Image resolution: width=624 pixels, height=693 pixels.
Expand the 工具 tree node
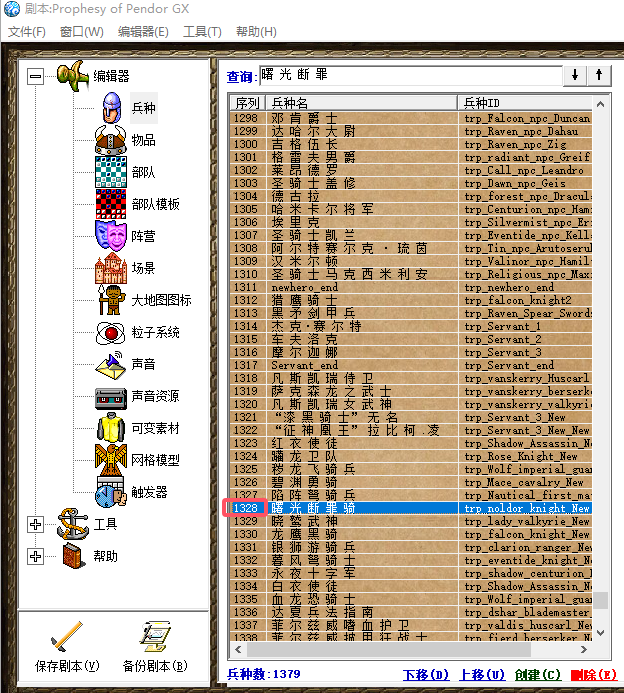[35, 525]
